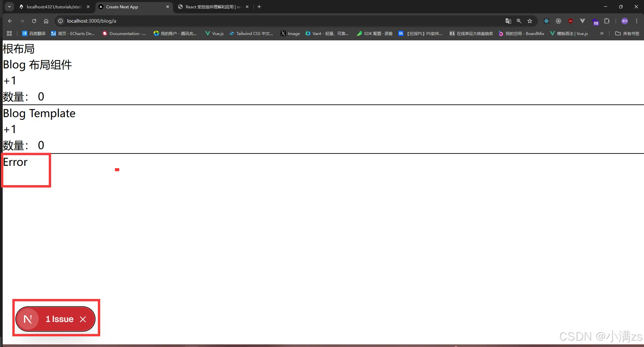
Task: Switch to the React 受控组件 tab
Action: (210, 7)
